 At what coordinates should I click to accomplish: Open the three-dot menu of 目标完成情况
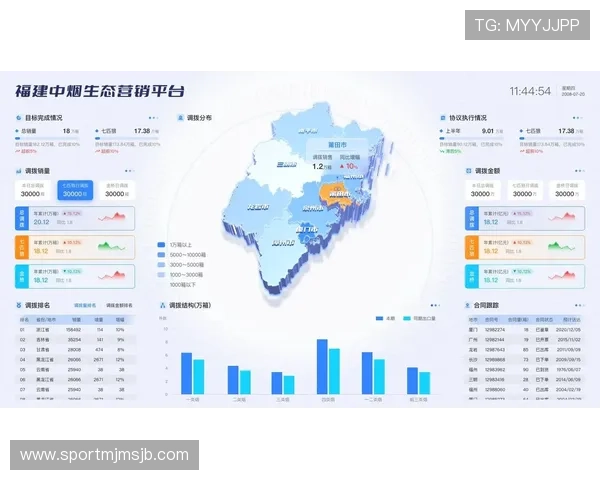(153, 118)
